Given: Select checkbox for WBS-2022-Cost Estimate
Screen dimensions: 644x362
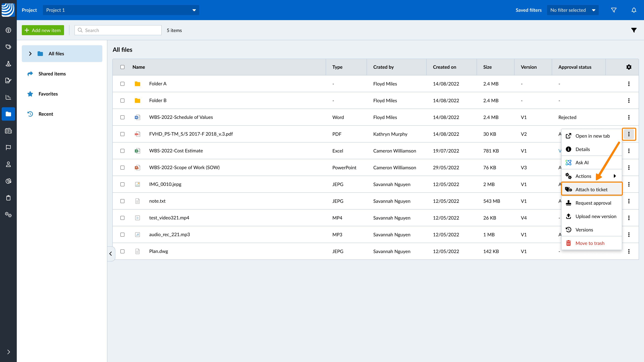Looking at the screenshot, I should tap(122, 151).
